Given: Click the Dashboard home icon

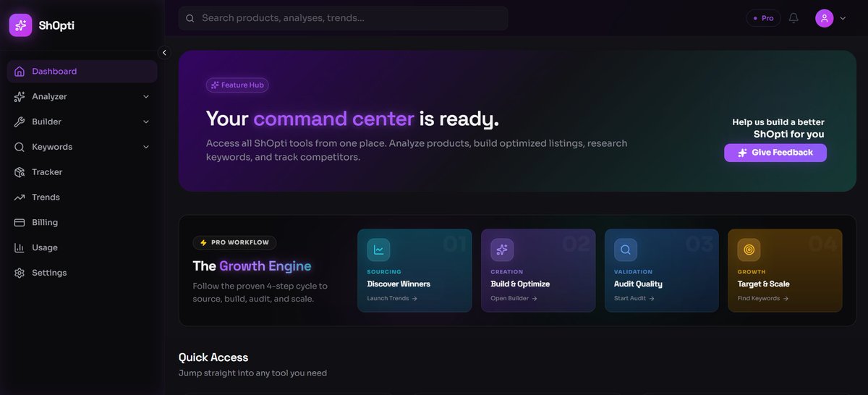Looking at the screenshot, I should (x=19, y=72).
